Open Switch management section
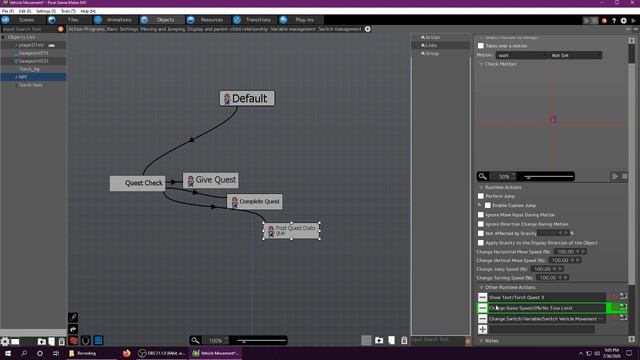The image size is (640, 360). (340, 29)
